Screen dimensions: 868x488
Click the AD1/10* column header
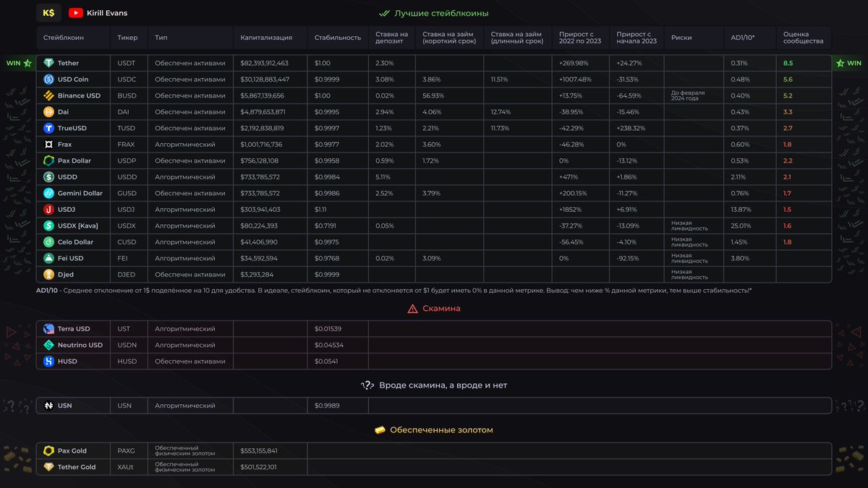click(x=743, y=38)
